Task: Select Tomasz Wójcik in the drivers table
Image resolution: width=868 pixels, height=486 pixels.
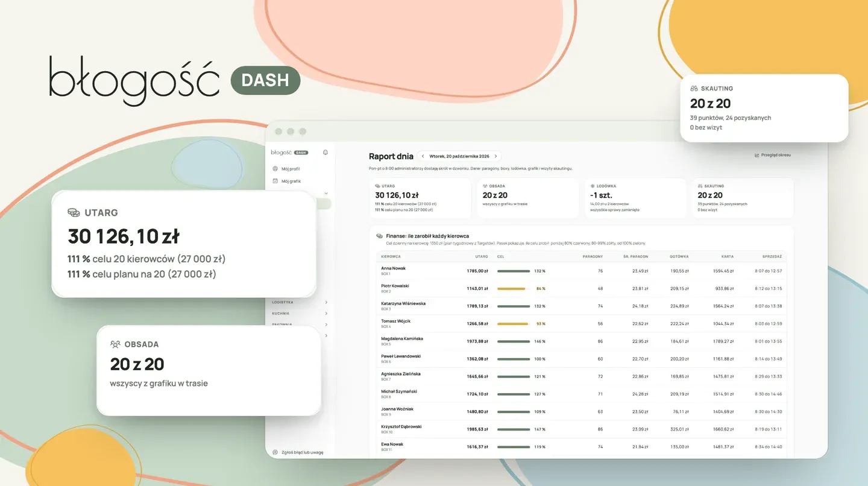Action: (x=395, y=321)
